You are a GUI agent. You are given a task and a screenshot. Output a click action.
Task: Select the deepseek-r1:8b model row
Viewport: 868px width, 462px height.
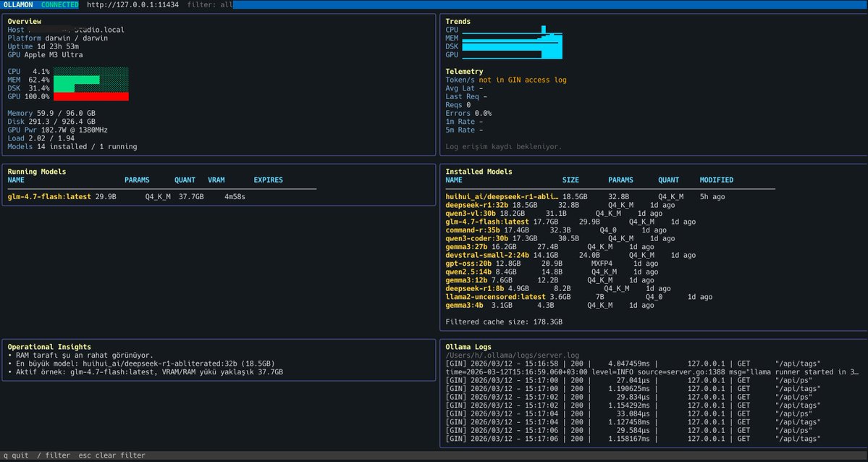click(x=558, y=289)
